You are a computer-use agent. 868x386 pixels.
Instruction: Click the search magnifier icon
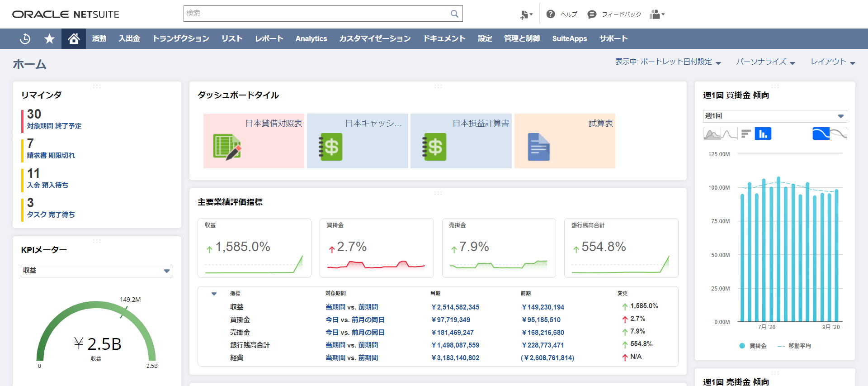click(454, 14)
